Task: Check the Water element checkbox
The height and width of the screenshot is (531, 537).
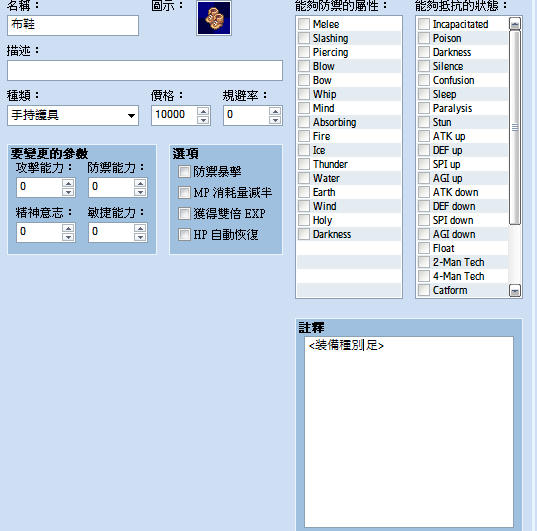Action: 304,178
